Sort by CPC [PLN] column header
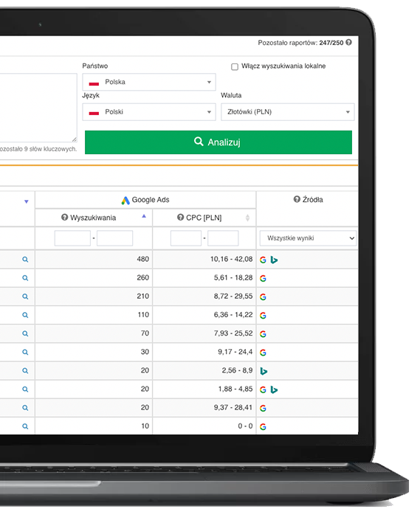 [x=204, y=218]
